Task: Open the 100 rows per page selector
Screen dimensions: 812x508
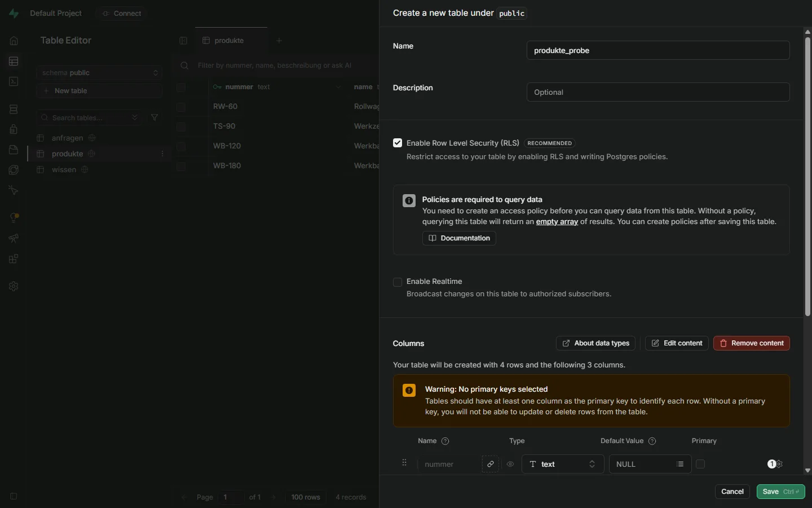Action: [306, 497]
